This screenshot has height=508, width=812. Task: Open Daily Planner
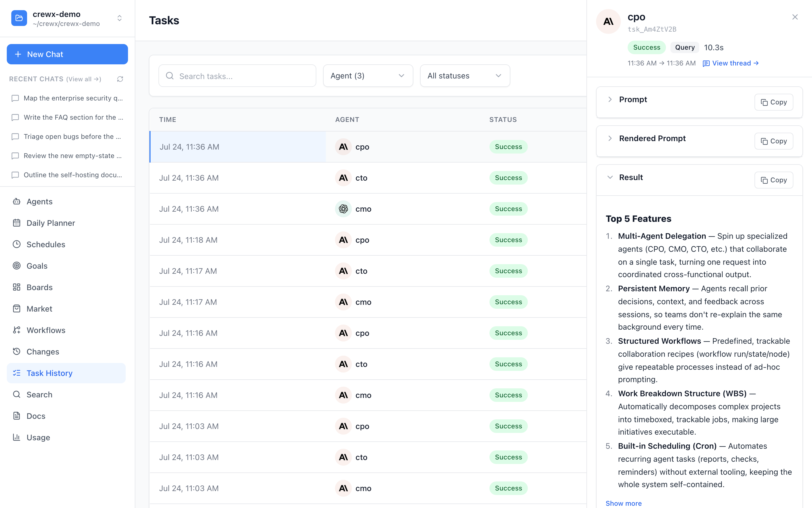click(66, 223)
